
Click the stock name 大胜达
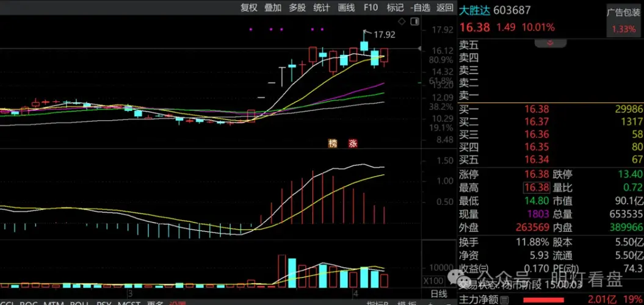[x=474, y=10]
